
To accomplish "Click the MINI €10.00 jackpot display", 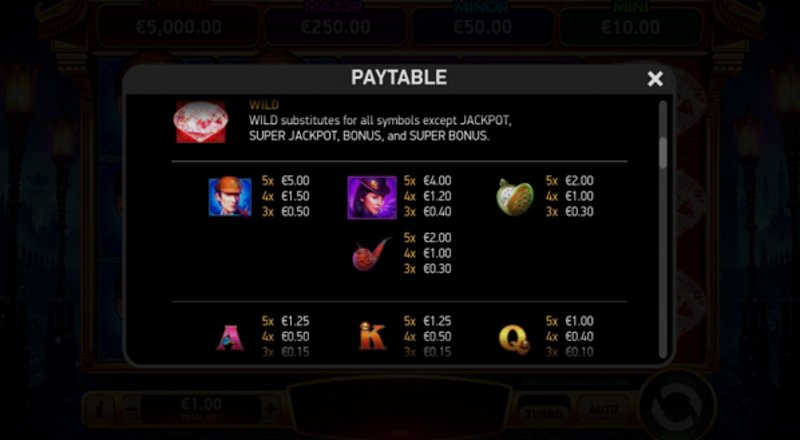I will tap(631, 26).
